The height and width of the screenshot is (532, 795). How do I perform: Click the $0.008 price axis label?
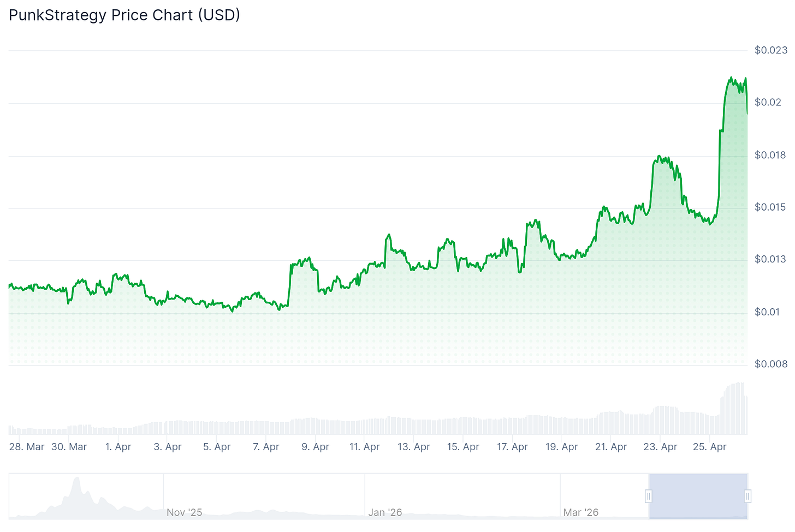(771, 364)
